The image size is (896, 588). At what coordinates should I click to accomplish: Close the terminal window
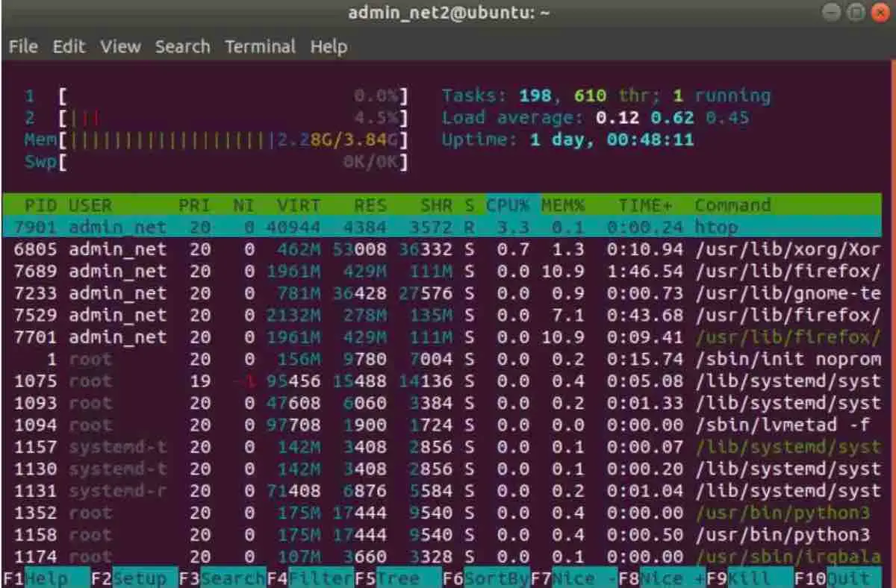[879, 13]
